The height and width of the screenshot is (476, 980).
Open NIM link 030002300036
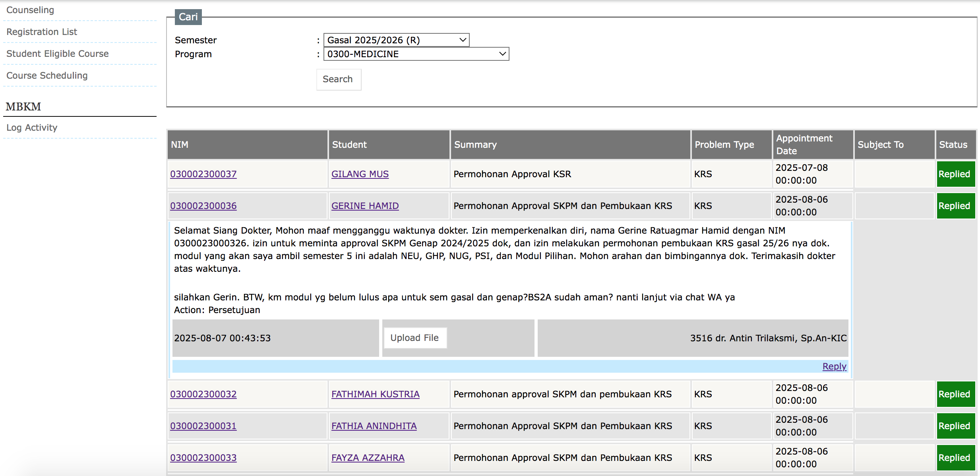[x=203, y=206]
